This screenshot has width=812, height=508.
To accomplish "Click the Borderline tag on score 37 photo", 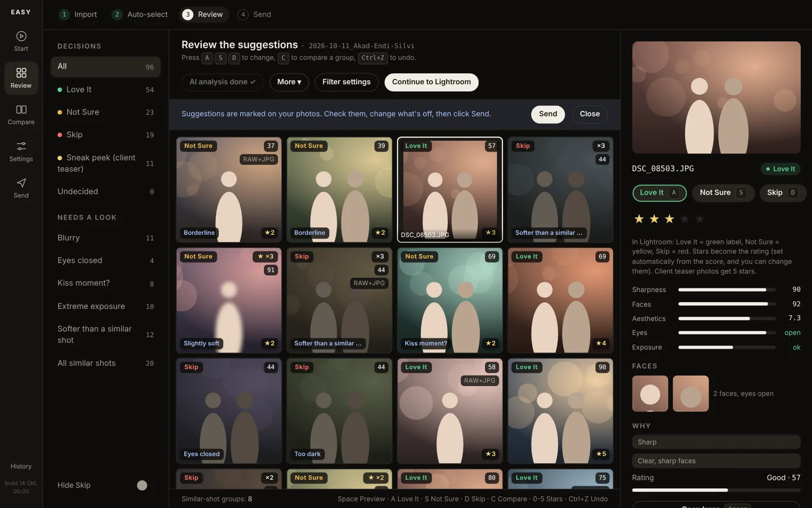I will 199,233.
